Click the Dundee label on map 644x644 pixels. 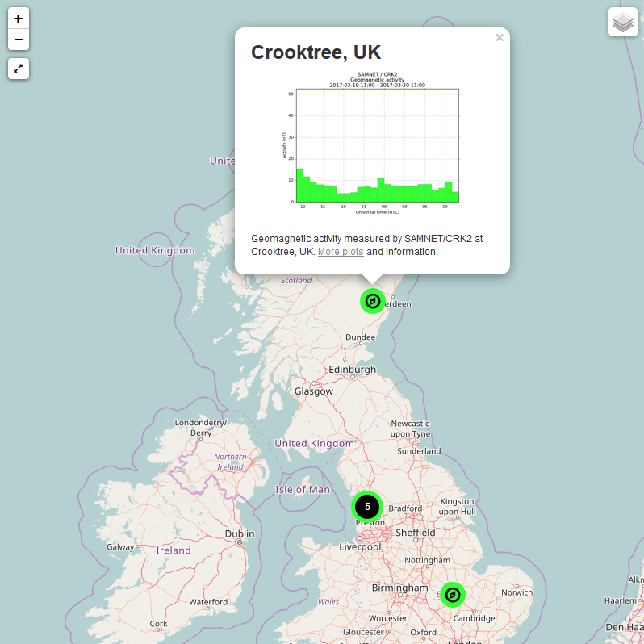(360, 337)
